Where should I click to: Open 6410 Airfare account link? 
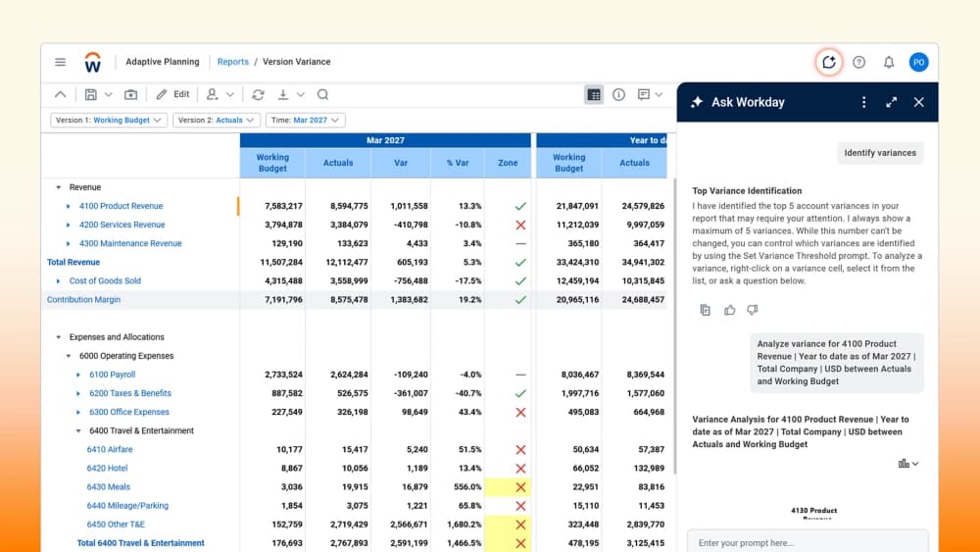pyautogui.click(x=110, y=449)
